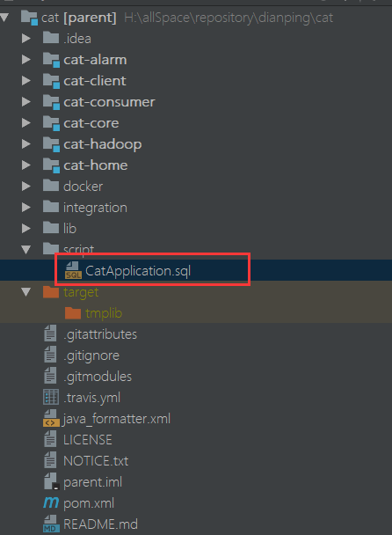Click the cat-alarm module folder icon
Image resolution: width=392 pixels, height=535 pixels.
coord(51,60)
